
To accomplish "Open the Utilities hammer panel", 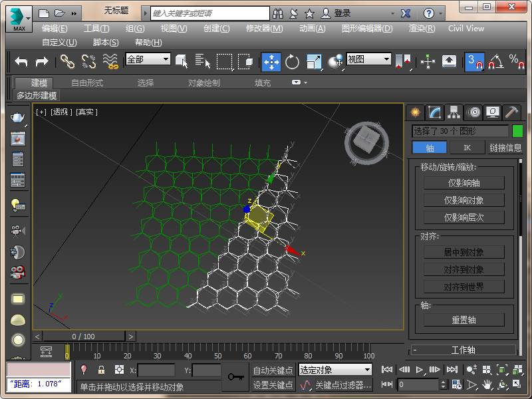I will tap(511, 112).
